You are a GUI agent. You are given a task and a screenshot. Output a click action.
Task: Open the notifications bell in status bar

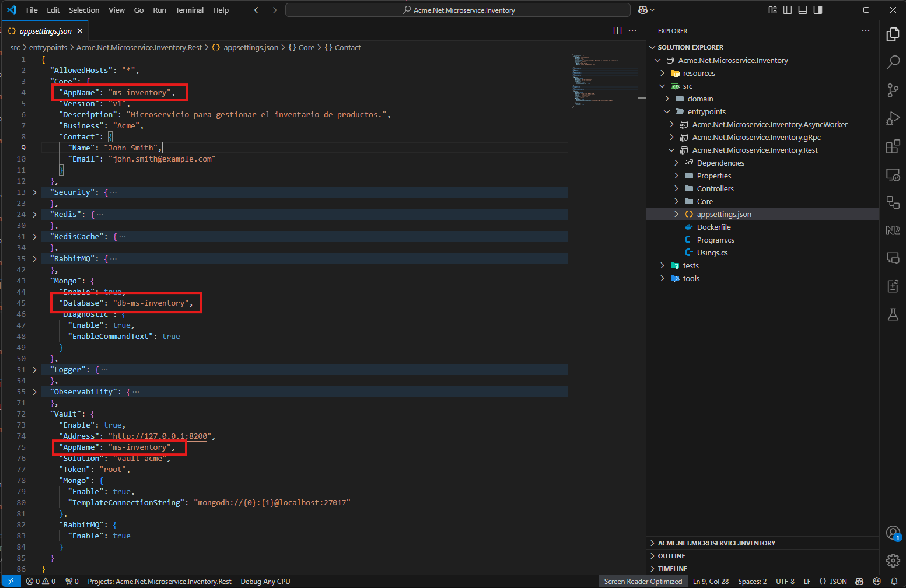click(894, 581)
